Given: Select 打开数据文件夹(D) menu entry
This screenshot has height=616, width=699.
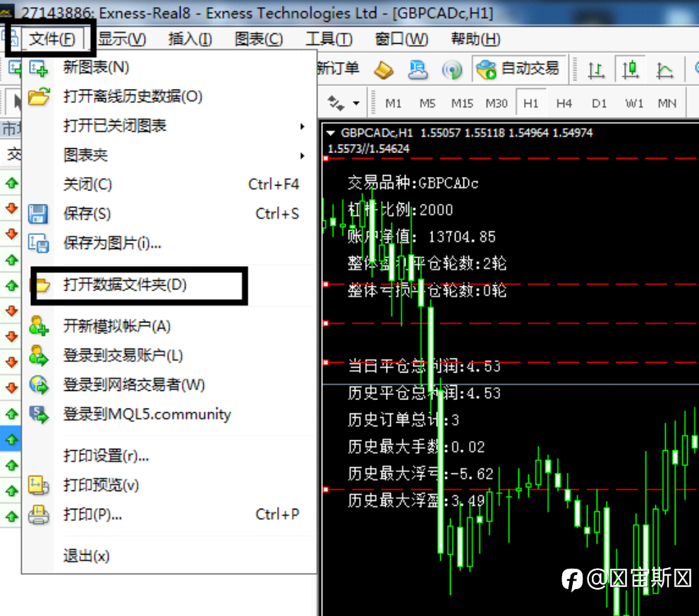Looking at the screenshot, I should coord(169,284).
